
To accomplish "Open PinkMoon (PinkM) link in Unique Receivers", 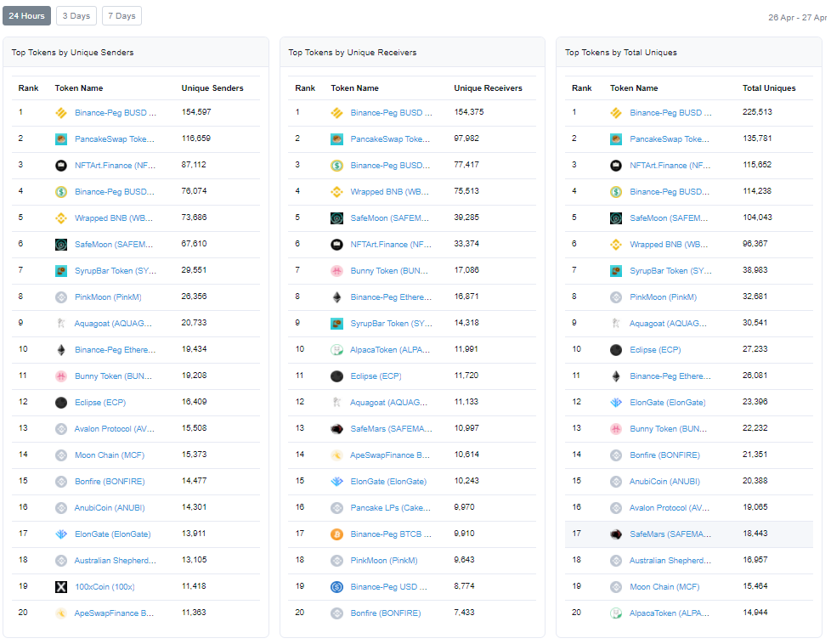I will 384,561.
